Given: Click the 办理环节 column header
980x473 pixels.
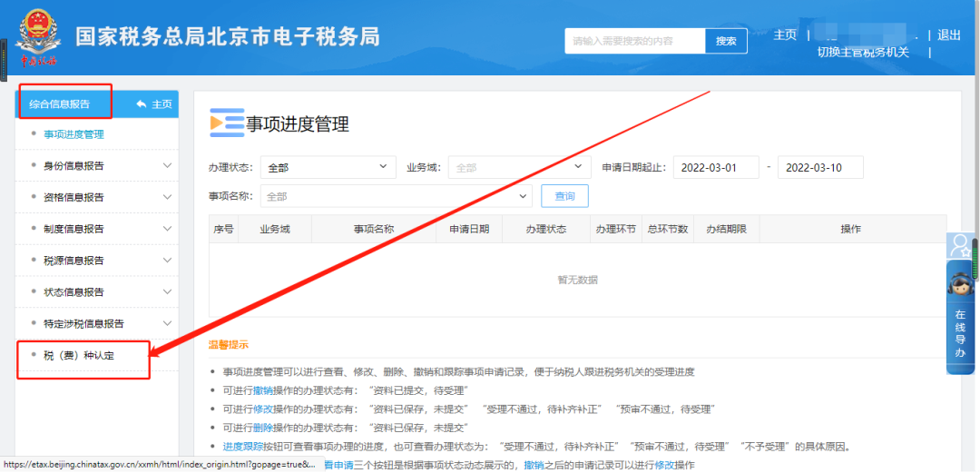Looking at the screenshot, I should [615, 229].
